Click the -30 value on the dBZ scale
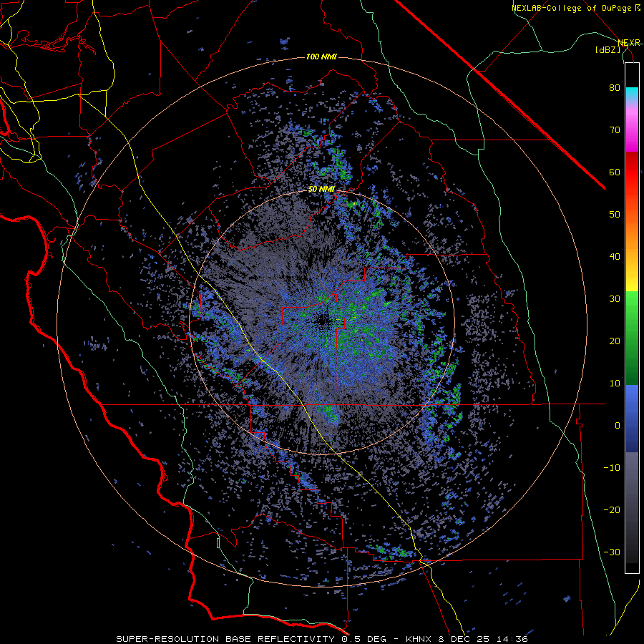The image size is (644, 644). (612, 552)
